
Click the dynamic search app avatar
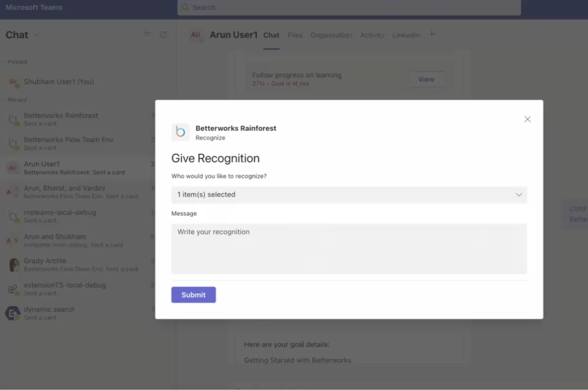[12, 313]
